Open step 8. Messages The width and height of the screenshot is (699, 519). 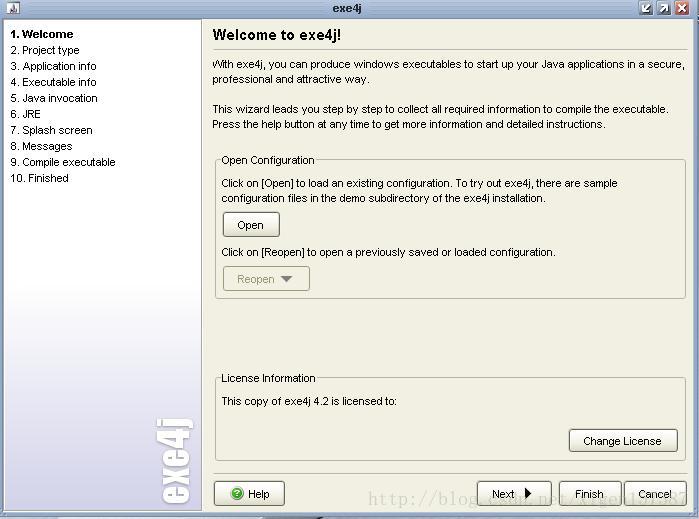(41, 146)
